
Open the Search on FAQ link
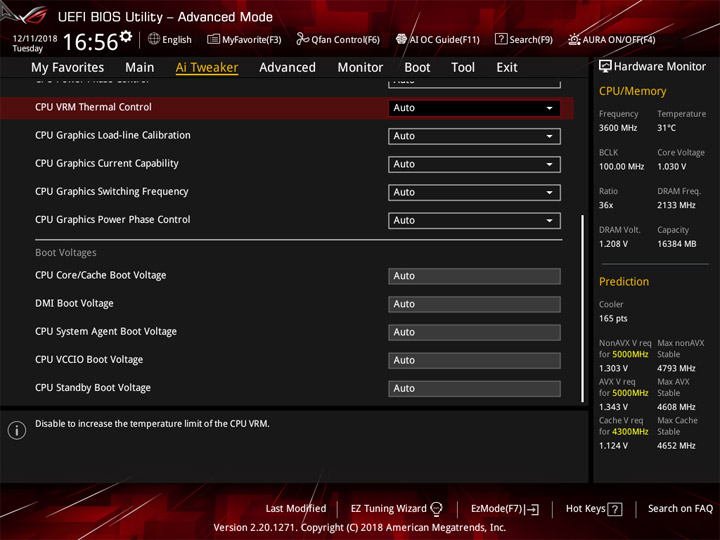(x=680, y=509)
